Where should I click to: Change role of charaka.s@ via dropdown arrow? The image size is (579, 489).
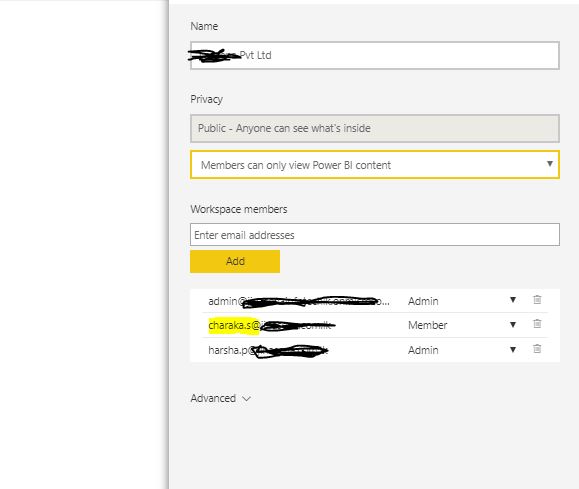point(513,325)
